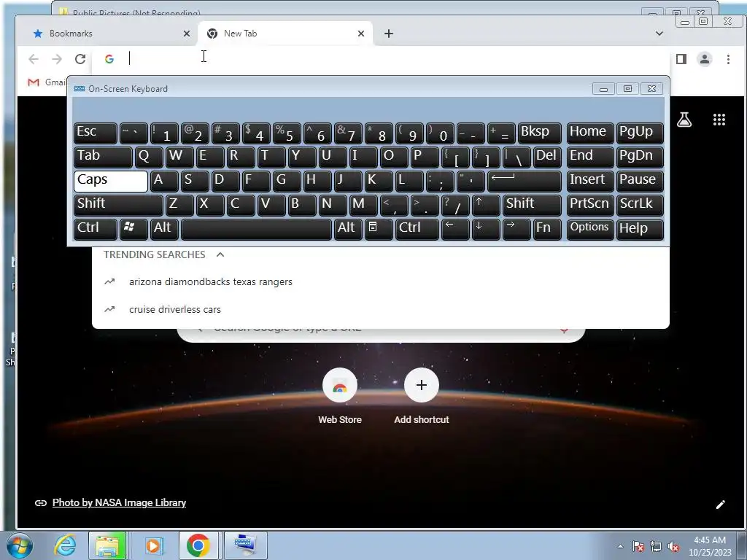The height and width of the screenshot is (560, 747).
Task: Go forward using Chrome forward arrow
Action: pos(57,59)
